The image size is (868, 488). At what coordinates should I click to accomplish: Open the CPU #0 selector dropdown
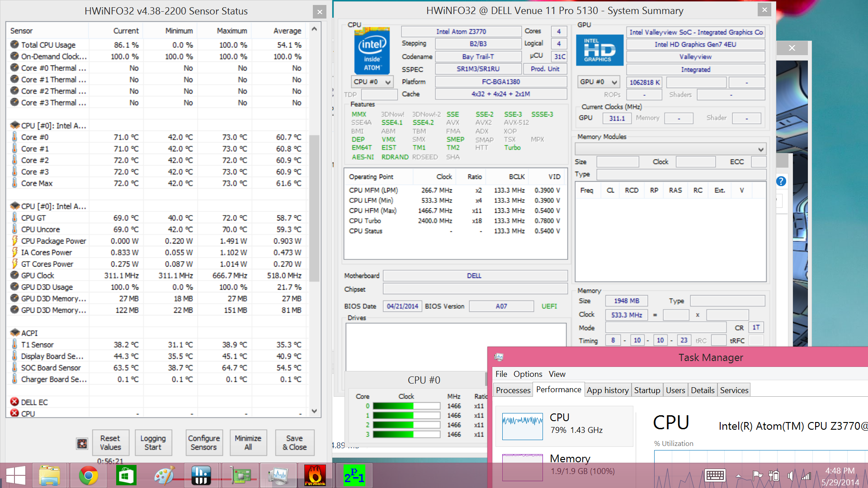coord(372,82)
